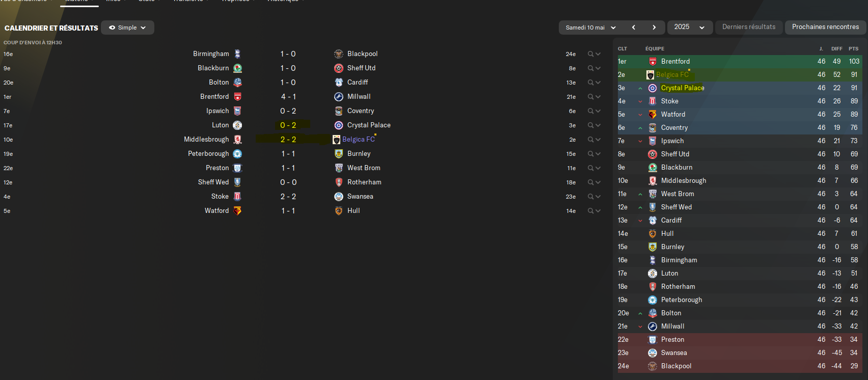Open the Luton 0 - 2 Crystal Palace result
The width and height of the screenshot is (868, 380).
288,125
